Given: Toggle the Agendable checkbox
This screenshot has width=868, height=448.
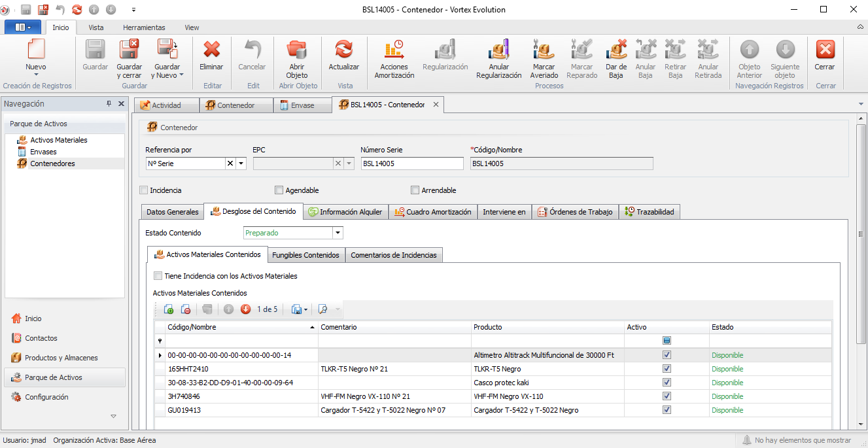Looking at the screenshot, I should click(x=279, y=190).
